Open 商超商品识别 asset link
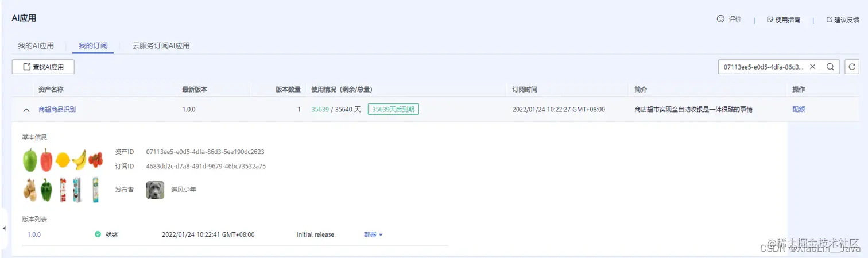868x258 pixels. click(x=57, y=109)
